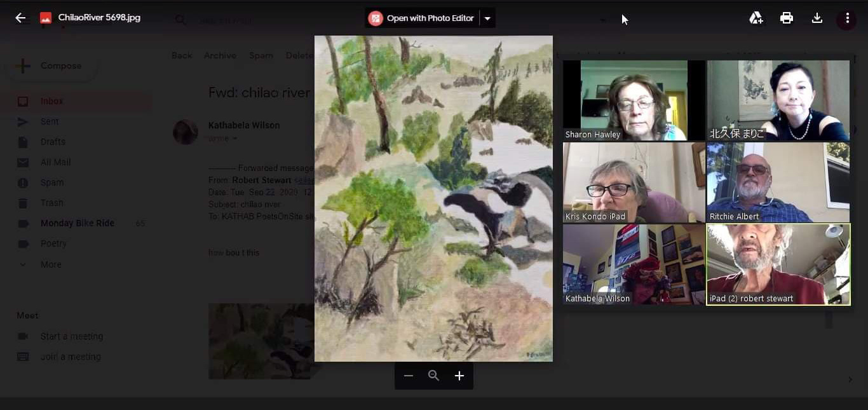Screen dimensions: 868x410
Task: Click Kathabela Wilson's sender avatar in Gmail
Action: click(x=186, y=132)
